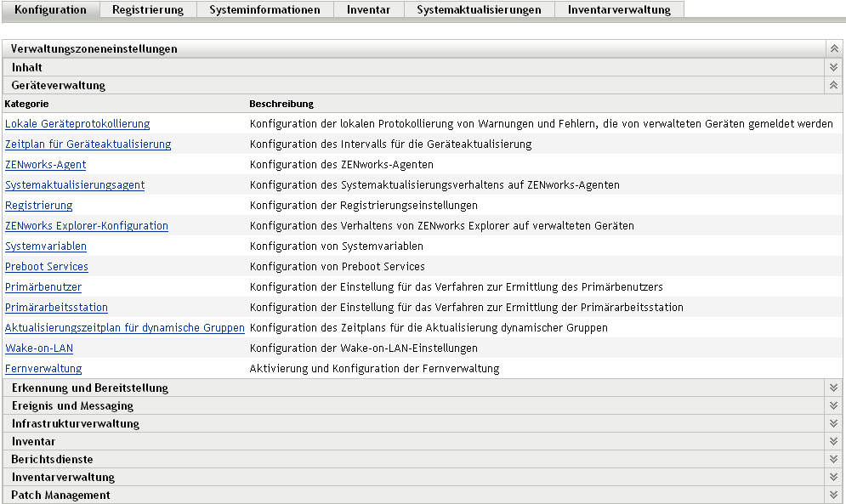Click the Kategorie column header
Viewport: 846px width, 504px height.
(x=26, y=104)
